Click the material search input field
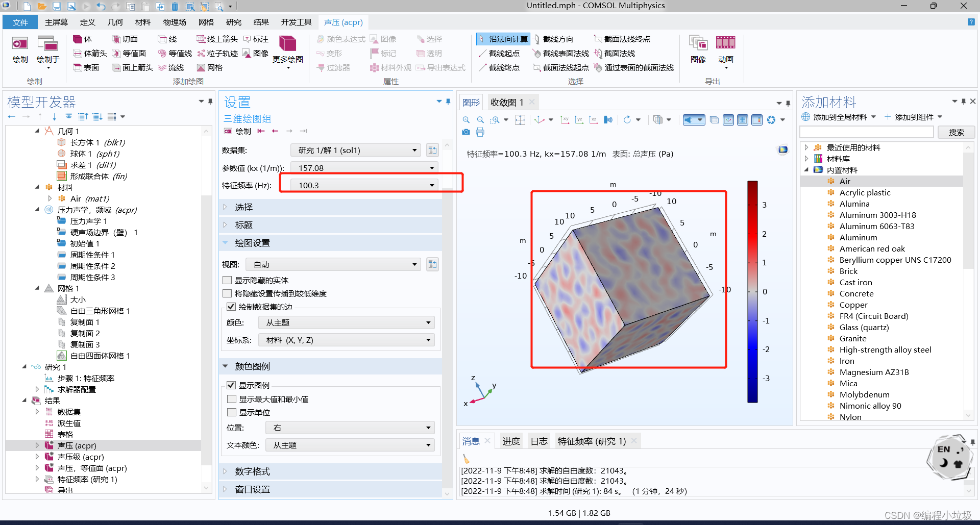Screen dimensions: 980x525 [867, 132]
